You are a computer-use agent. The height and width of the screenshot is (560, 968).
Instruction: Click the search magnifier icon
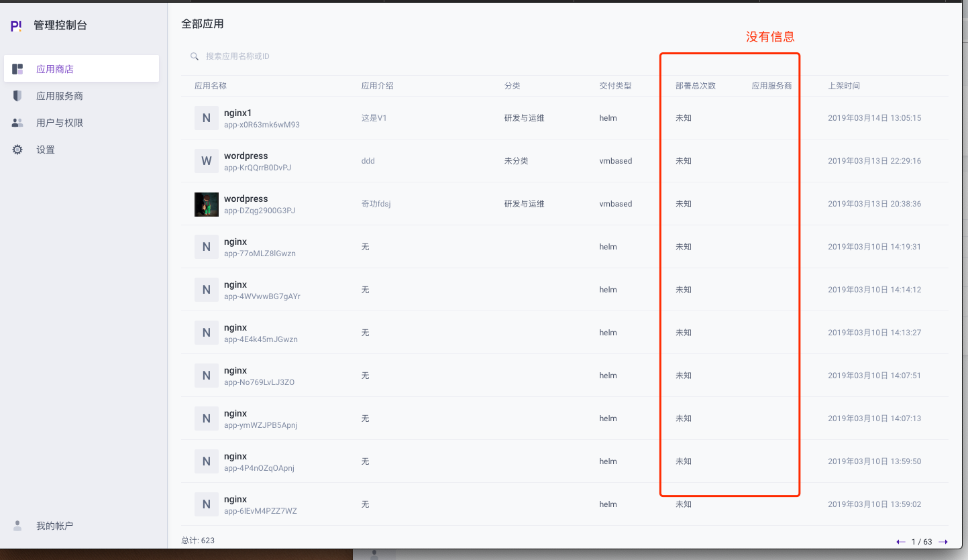click(195, 56)
